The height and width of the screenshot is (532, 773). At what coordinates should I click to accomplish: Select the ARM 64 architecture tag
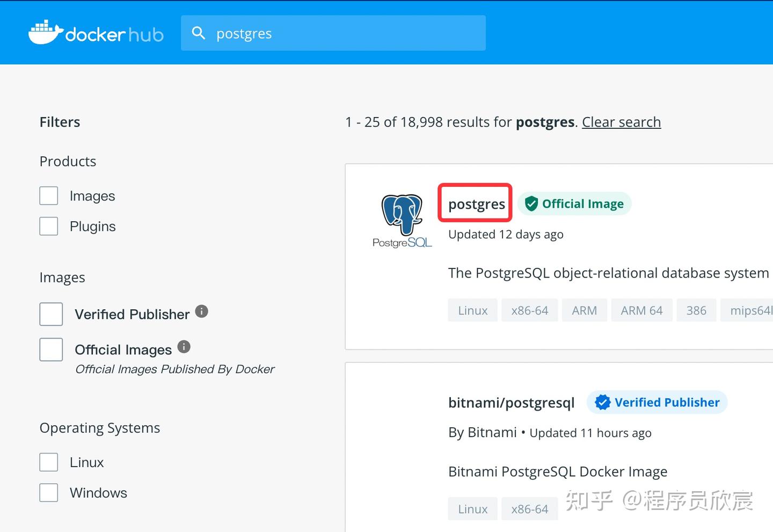[641, 310]
